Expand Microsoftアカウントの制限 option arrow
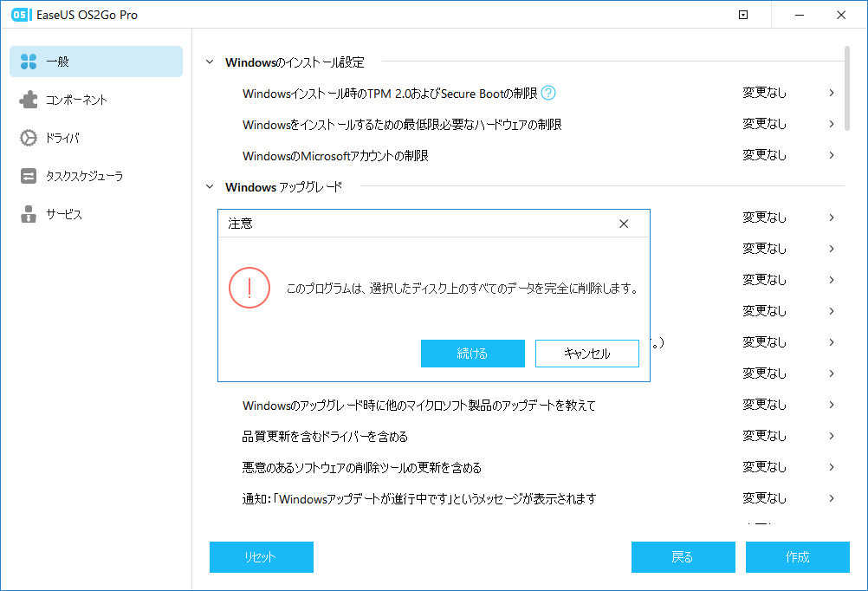Viewport: 868px width, 591px height. [x=831, y=155]
